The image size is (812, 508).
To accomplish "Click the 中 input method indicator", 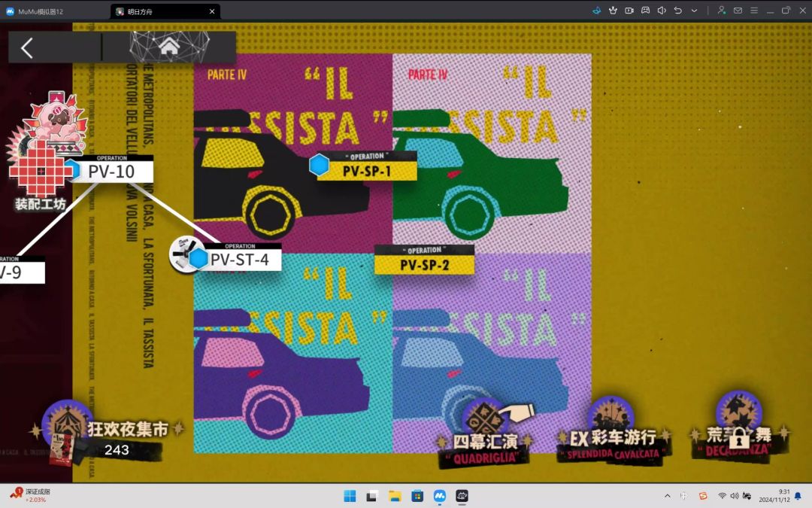I will click(683, 496).
